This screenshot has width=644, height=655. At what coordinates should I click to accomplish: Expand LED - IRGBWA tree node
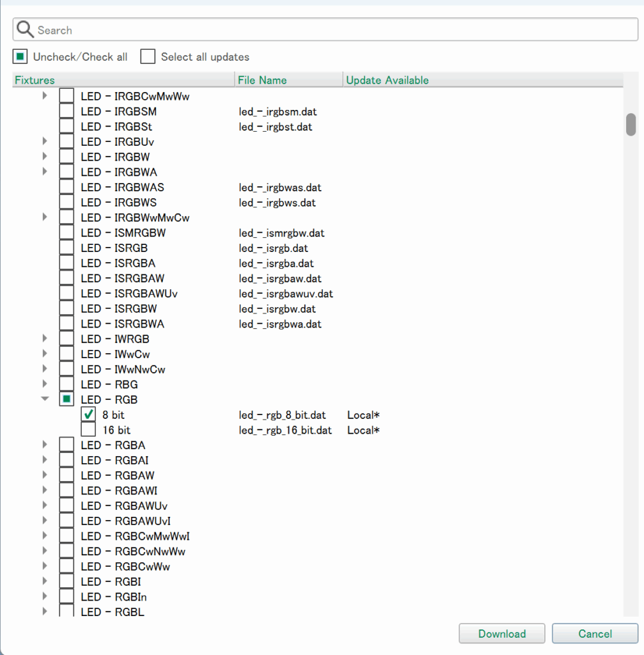click(45, 171)
